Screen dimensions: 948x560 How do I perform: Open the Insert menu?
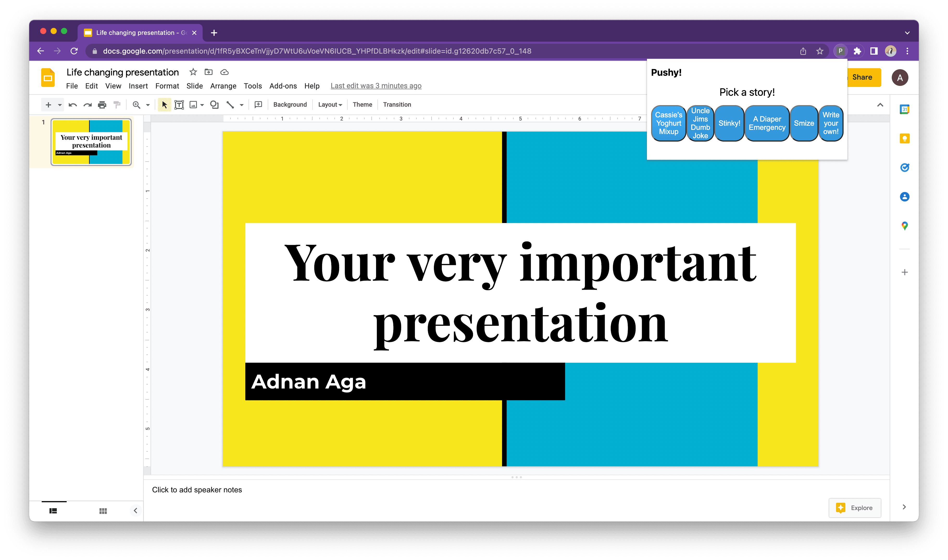[x=138, y=86]
